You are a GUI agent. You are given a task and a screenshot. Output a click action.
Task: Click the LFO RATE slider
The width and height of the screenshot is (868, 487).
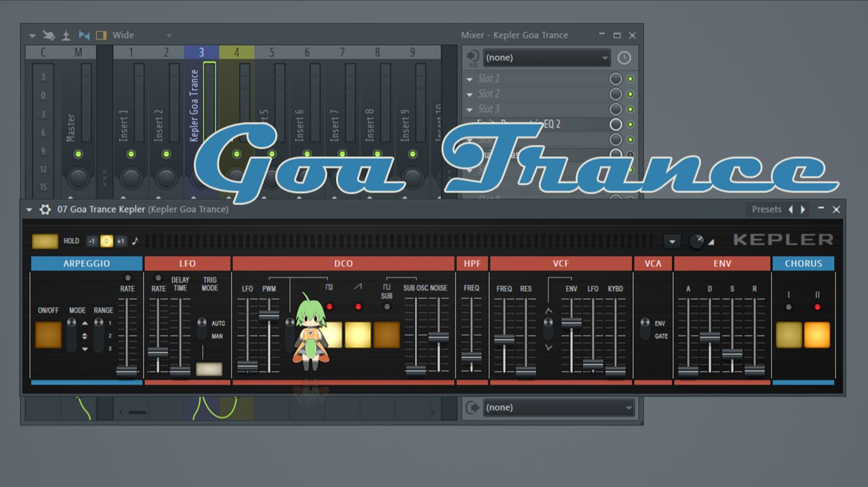(158, 352)
